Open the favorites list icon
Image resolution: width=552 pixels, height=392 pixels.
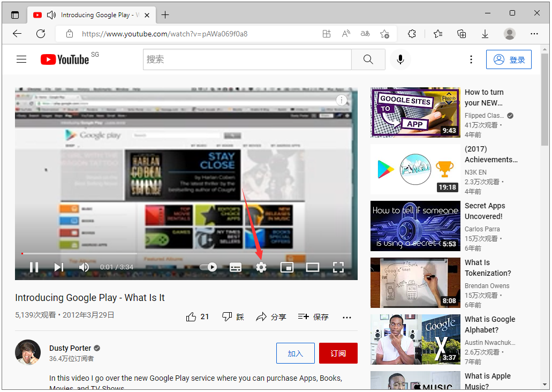click(438, 34)
